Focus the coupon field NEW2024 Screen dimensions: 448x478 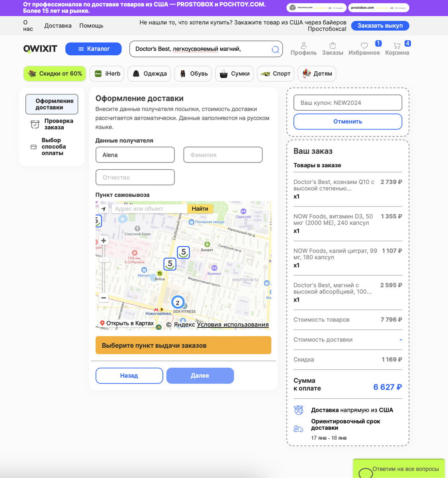(x=348, y=103)
